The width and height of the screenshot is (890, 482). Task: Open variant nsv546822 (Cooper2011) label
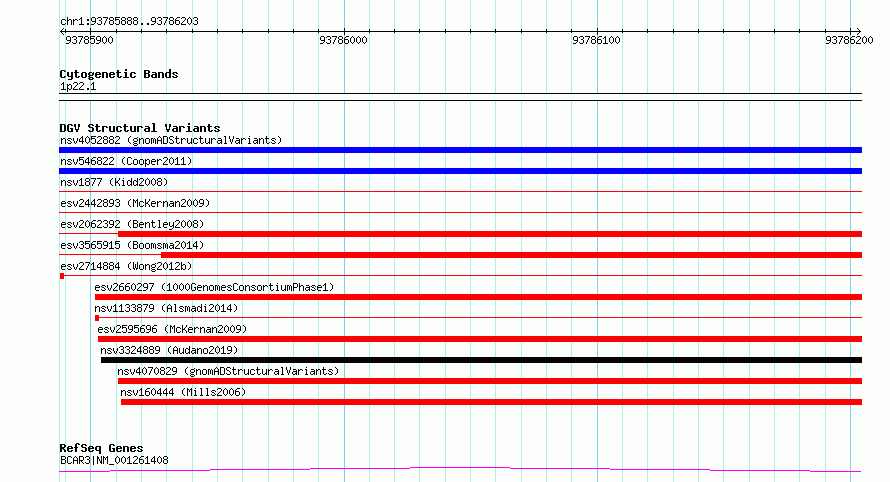pos(126,161)
